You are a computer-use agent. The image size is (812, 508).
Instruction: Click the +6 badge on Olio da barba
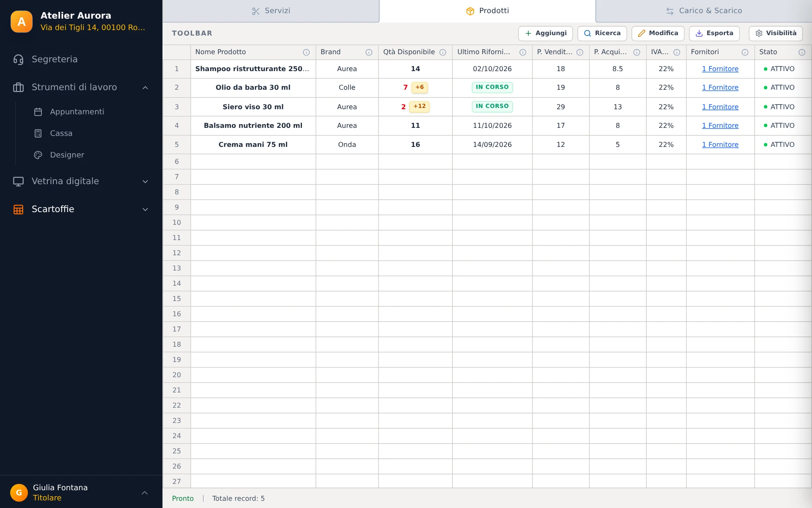[420, 87]
